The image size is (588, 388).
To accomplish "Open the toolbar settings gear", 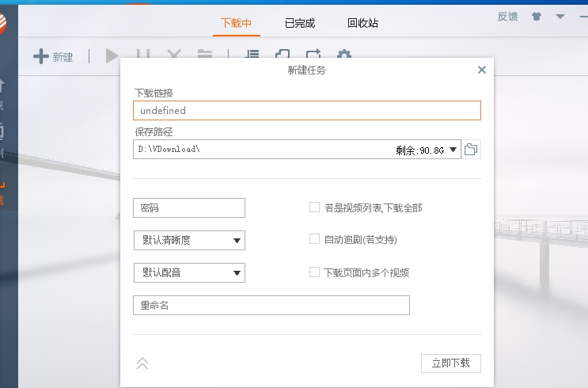I will tap(343, 55).
